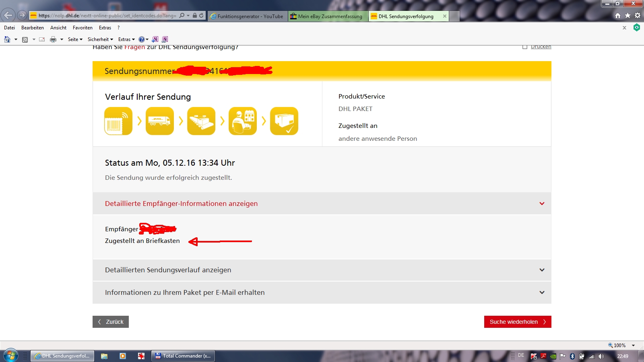Click the search magnifier in address bar
Viewport: 644px width, 362px height.
point(182,15)
